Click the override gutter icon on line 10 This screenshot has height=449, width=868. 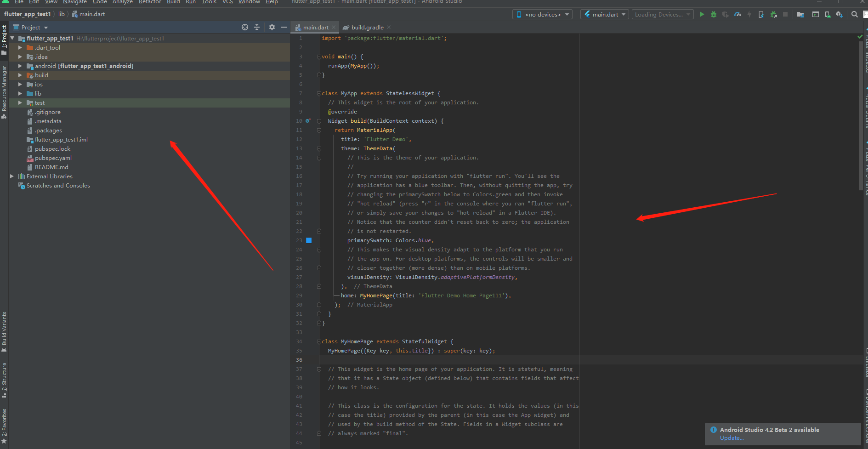click(308, 121)
